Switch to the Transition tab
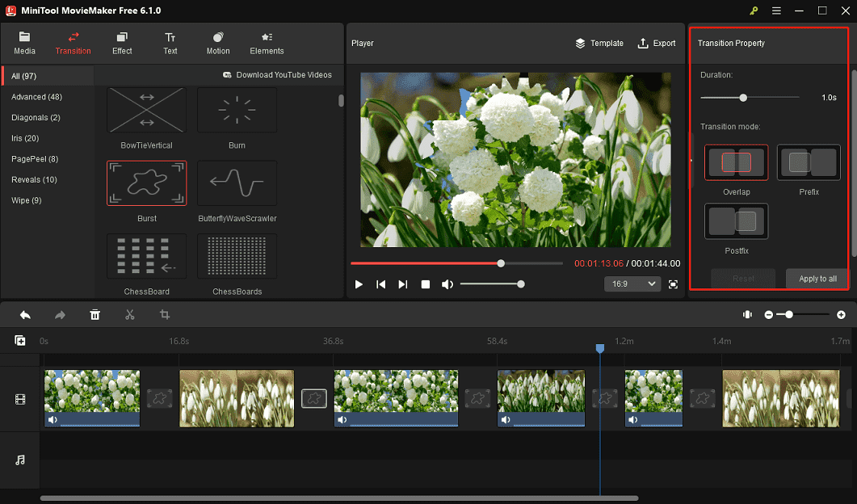857x504 pixels. tap(73, 43)
